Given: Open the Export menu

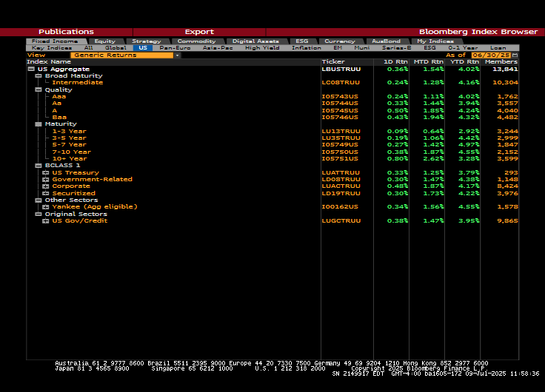Looking at the screenshot, I should 199,32.
